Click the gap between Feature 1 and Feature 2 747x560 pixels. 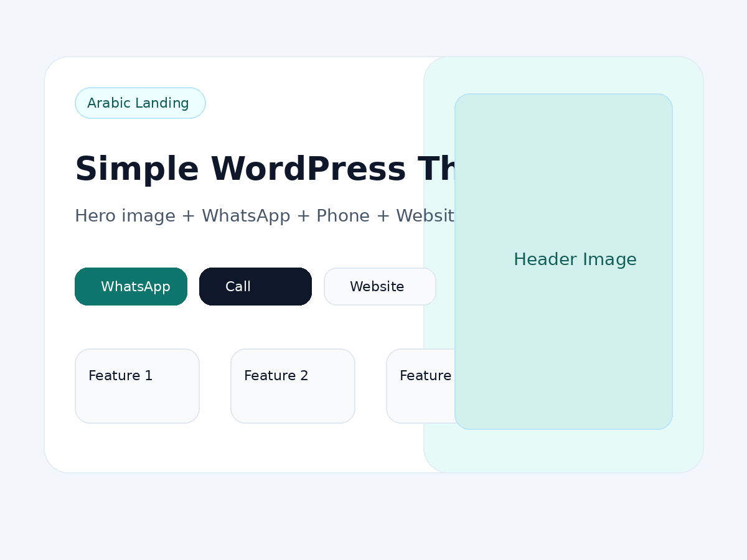(x=215, y=386)
